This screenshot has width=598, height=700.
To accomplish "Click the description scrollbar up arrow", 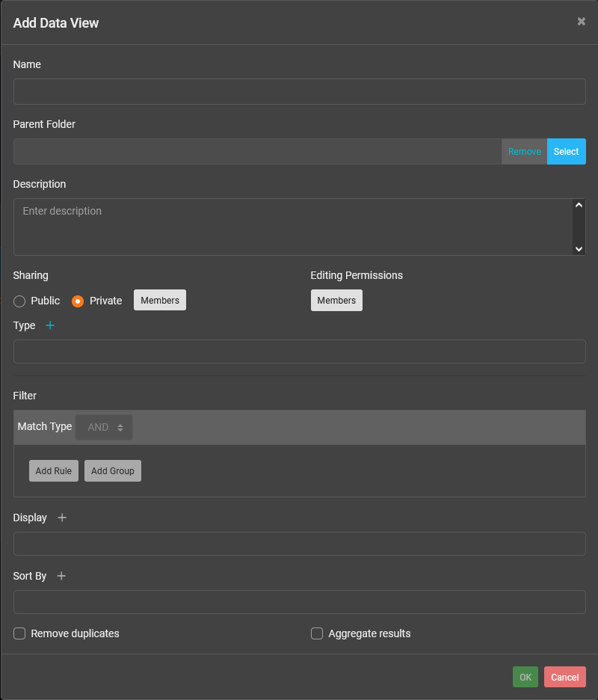I will (579, 203).
